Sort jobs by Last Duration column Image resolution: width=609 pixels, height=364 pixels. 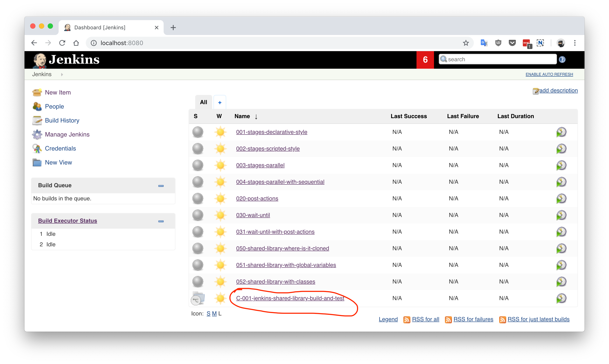pyautogui.click(x=516, y=116)
